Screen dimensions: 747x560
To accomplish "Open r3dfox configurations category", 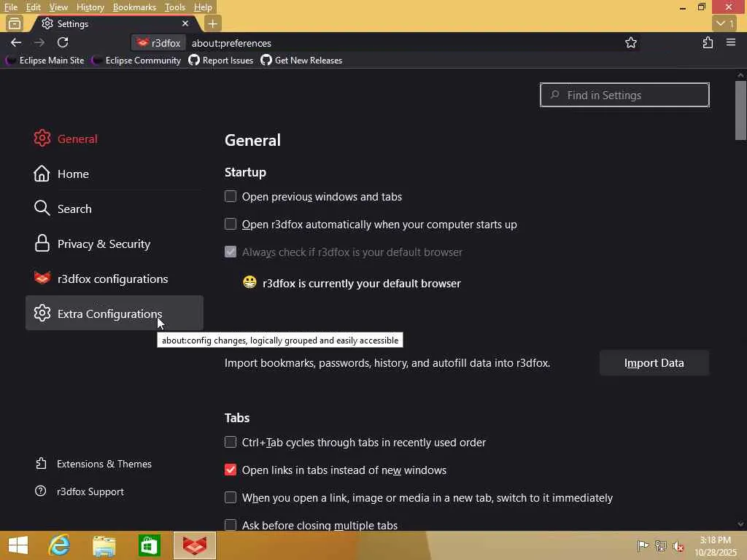I will point(115,279).
